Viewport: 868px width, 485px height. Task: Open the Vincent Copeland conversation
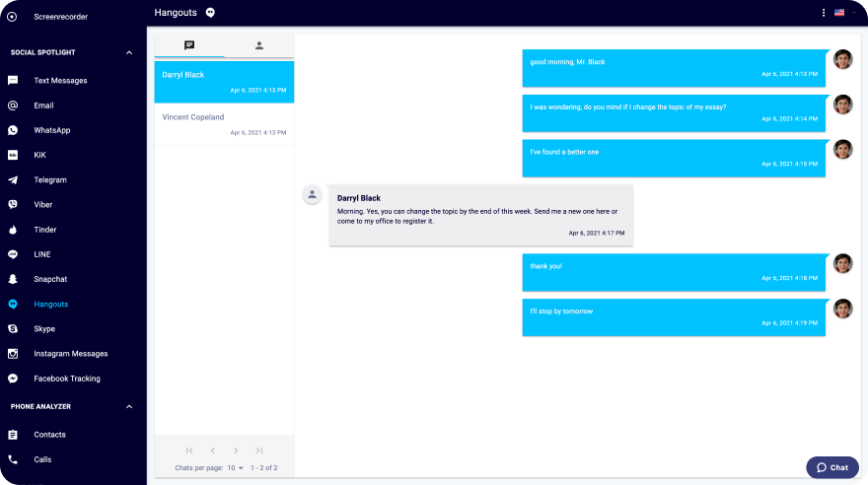click(224, 124)
